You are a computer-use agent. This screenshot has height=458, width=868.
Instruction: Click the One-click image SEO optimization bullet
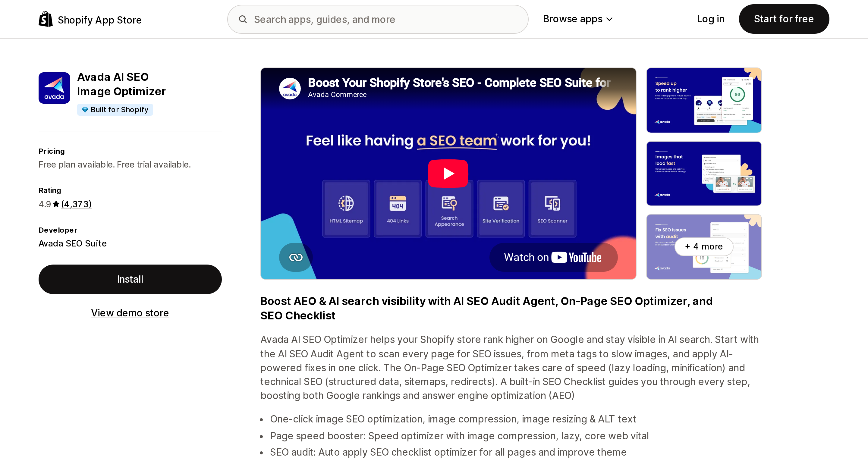453,419
